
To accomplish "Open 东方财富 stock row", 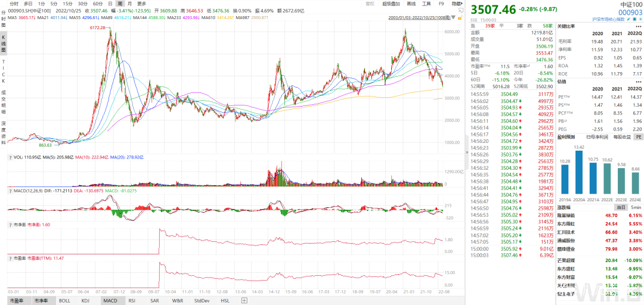I will [600, 276].
